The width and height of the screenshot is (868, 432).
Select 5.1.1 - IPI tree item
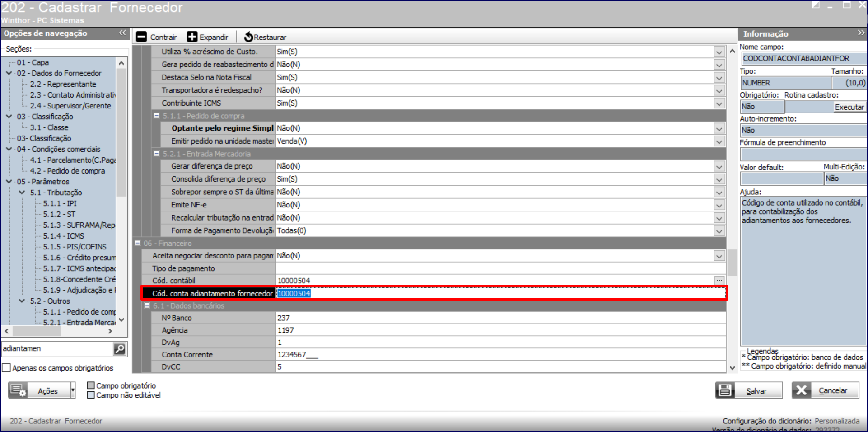point(60,203)
